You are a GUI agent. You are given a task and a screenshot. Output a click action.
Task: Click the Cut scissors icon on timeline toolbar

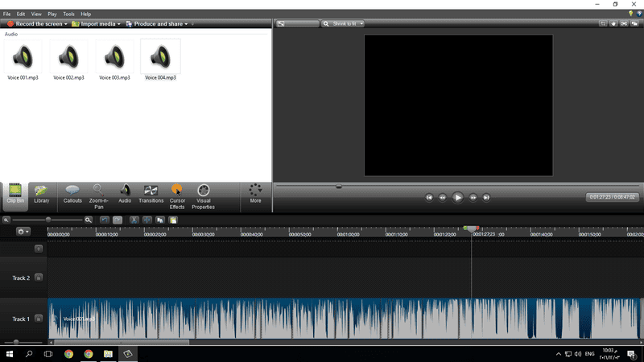pos(134,220)
